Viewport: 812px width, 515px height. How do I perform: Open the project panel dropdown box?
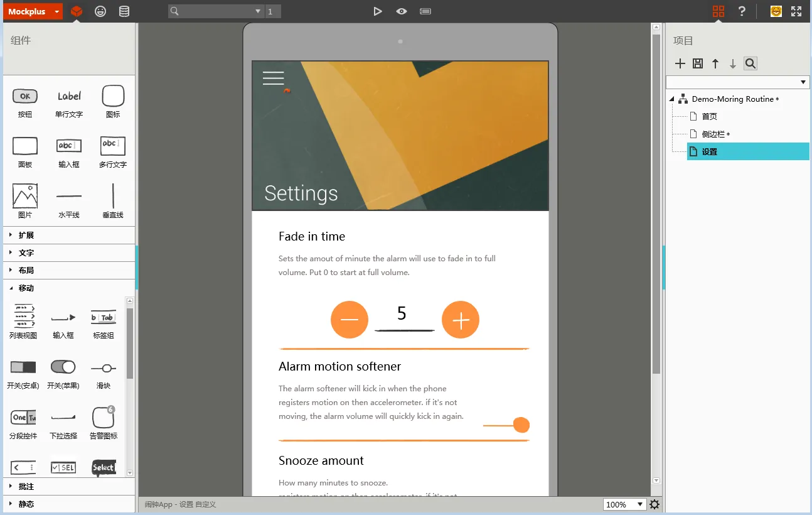738,82
